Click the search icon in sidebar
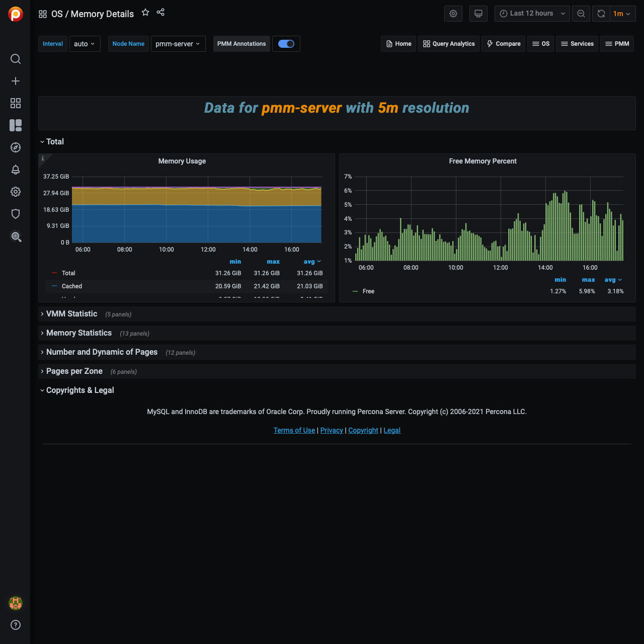 click(16, 59)
